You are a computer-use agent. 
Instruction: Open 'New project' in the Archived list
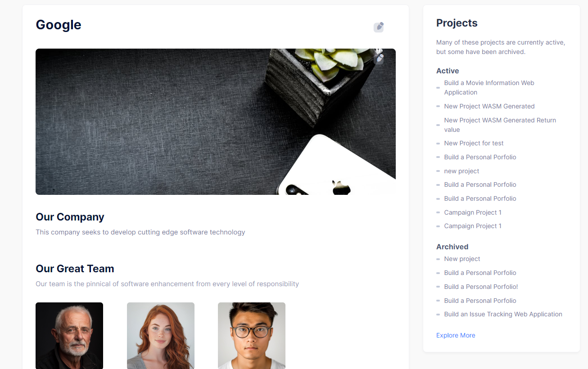tap(462, 259)
